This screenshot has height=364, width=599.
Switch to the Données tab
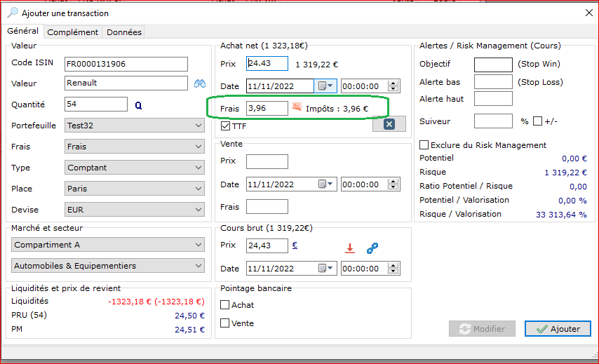(x=124, y=32)
